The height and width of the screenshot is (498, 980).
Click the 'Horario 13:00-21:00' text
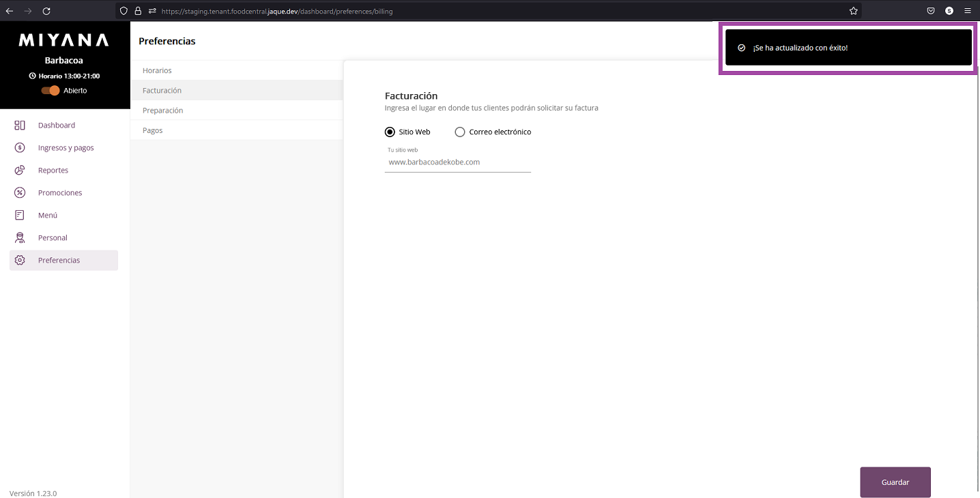[x=69, y=76]
